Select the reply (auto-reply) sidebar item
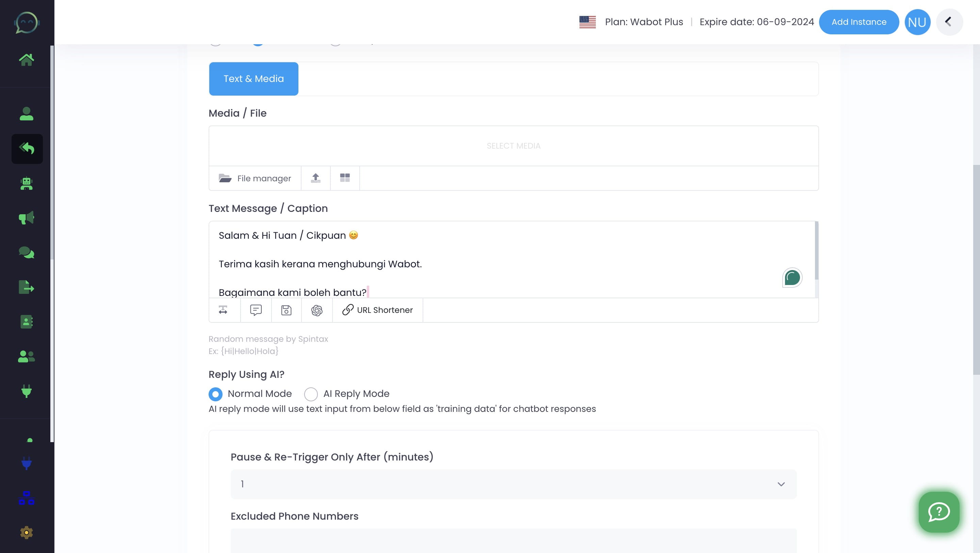Screen dimensions: 980x553 point(27,149)
